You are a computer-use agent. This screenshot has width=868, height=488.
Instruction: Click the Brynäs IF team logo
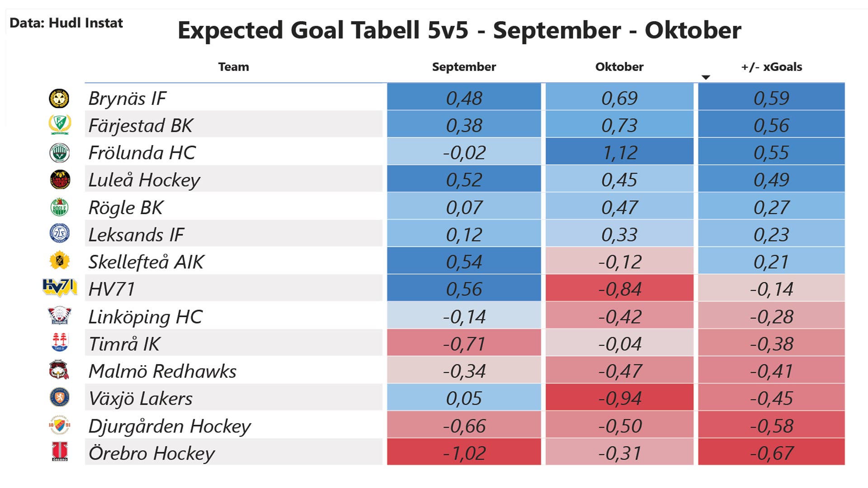coord(59,99)
